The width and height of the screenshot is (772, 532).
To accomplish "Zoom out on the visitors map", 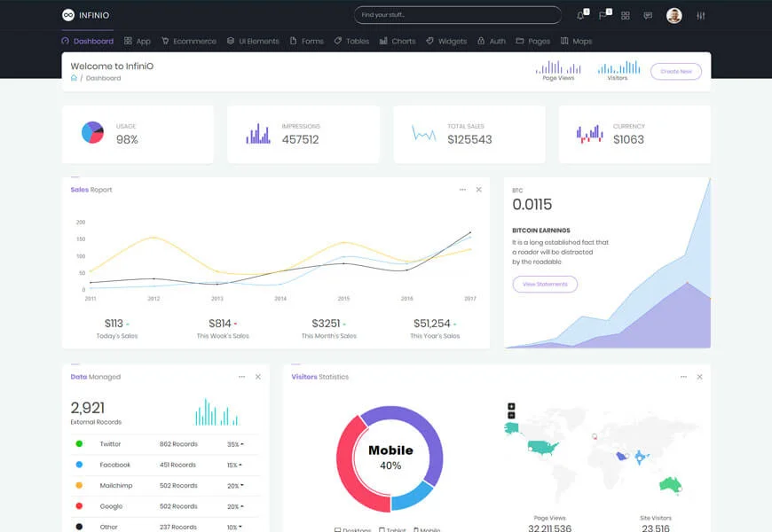I will (511, 415).
